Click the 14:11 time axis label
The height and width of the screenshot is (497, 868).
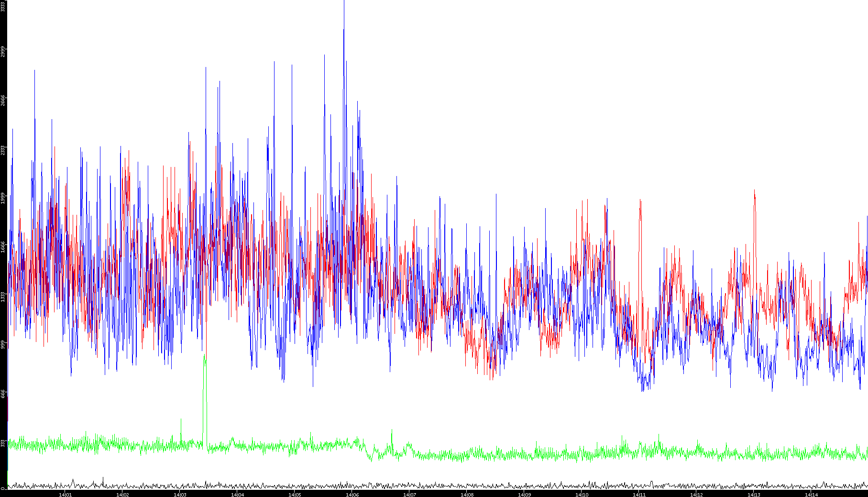coord(639,495)
